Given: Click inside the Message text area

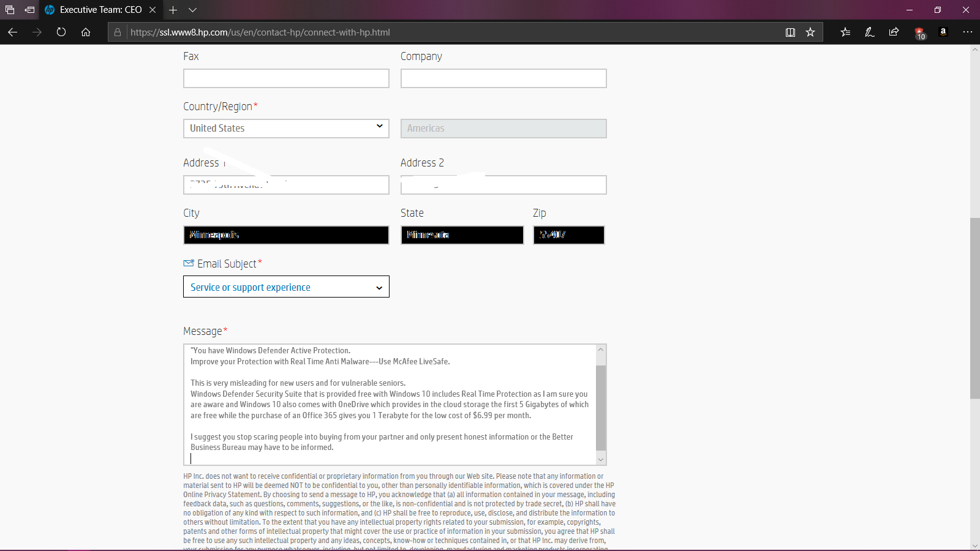Looking at the screenshot, I should pyautogui.click(x=390, y=405).
